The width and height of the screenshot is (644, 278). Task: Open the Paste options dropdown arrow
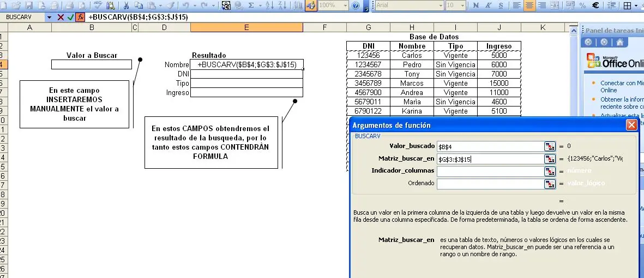pos(160,5)
